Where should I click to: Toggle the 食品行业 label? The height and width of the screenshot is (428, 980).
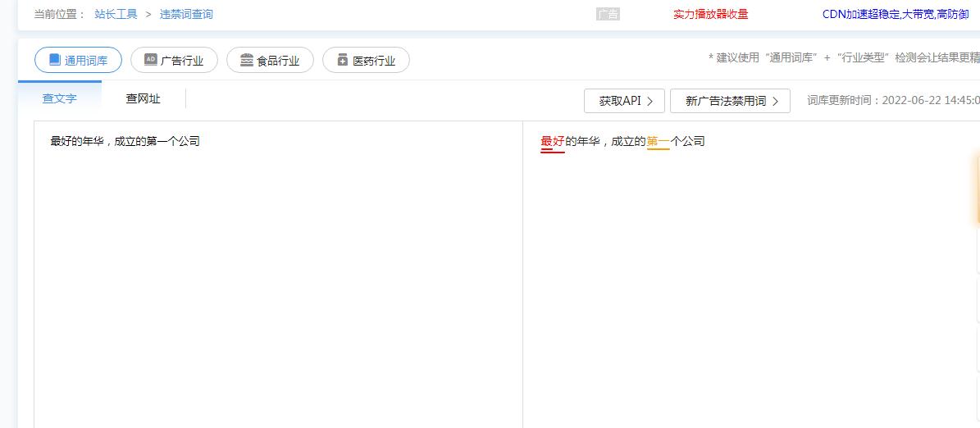tap(278, 61)
